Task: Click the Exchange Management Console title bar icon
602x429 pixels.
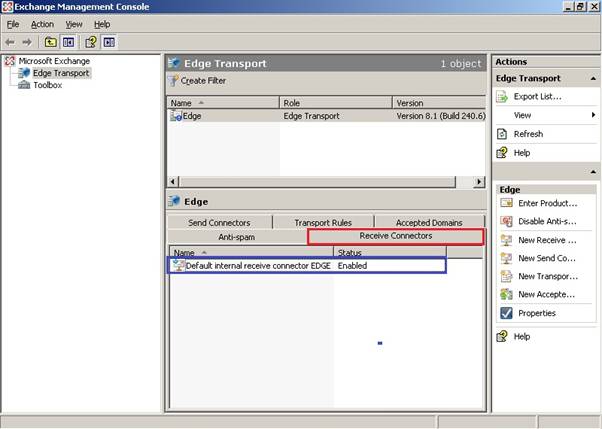Action: pyautogui.click(x=7, y=7)
